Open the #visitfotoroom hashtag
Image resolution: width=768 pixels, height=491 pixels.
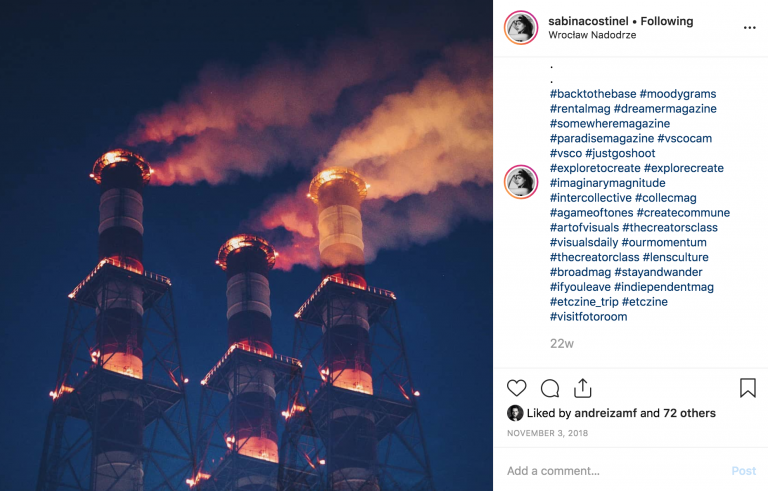click(588, 317)
